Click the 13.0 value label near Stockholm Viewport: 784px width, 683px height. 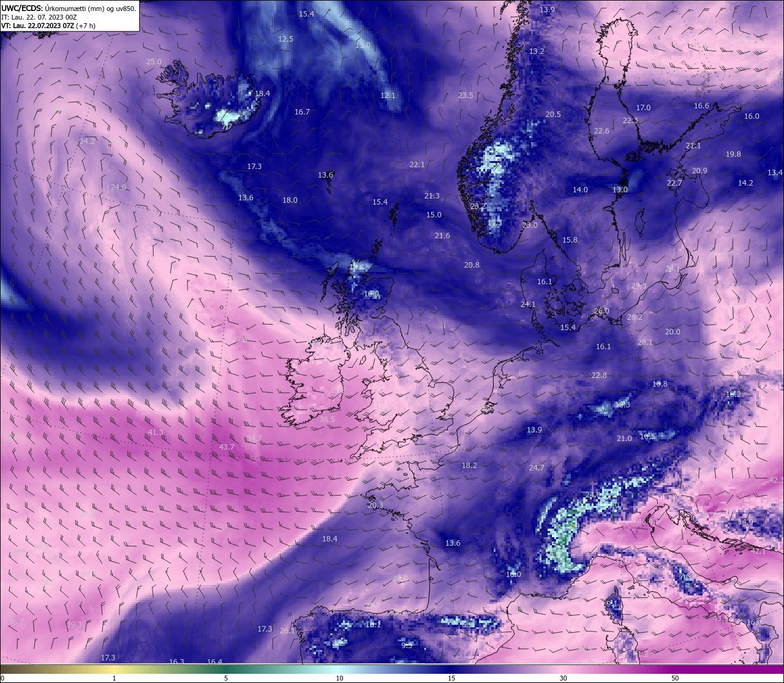click(x=620, y=190)
